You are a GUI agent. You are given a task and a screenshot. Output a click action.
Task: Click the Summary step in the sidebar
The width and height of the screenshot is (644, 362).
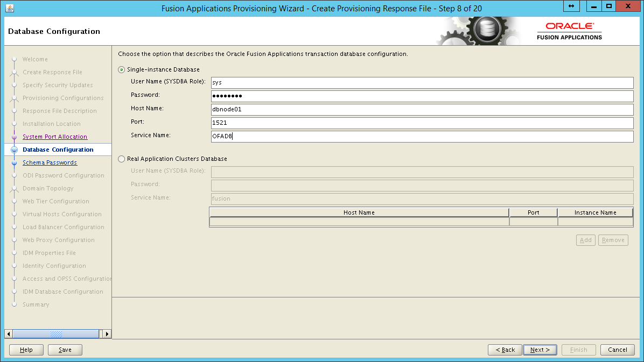(x=36, y=304)
